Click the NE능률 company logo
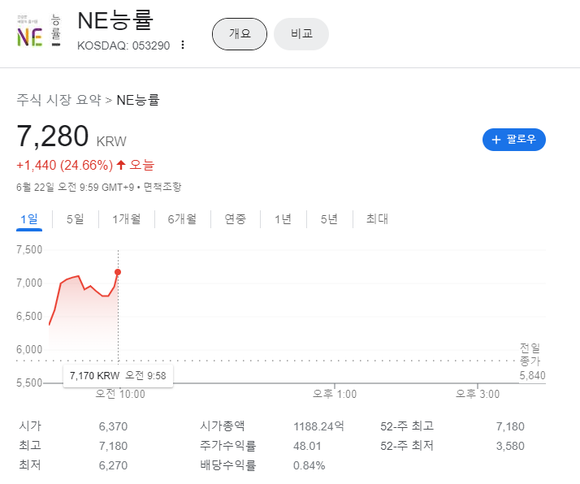Screen dimensions: 580x484 38,30
